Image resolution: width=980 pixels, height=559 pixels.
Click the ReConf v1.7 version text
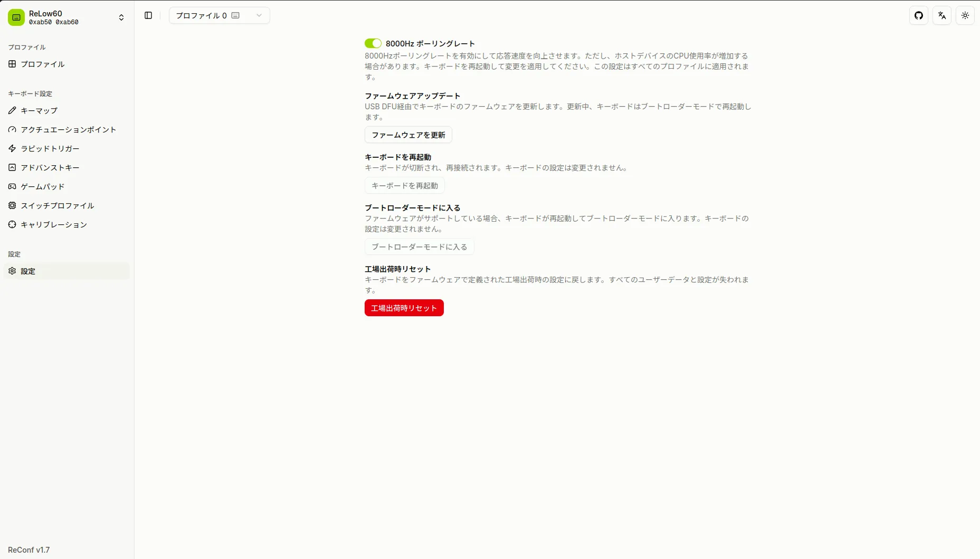point(29,549)
